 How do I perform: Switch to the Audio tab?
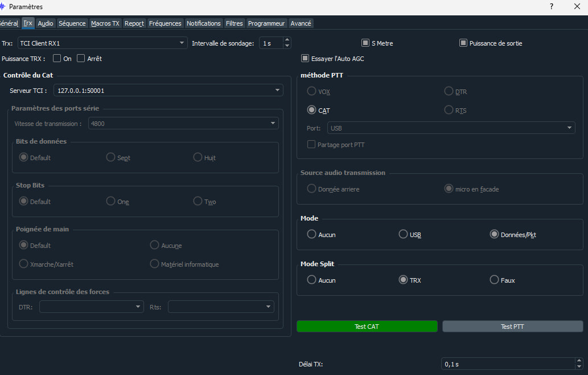click(x=46, y=23)
